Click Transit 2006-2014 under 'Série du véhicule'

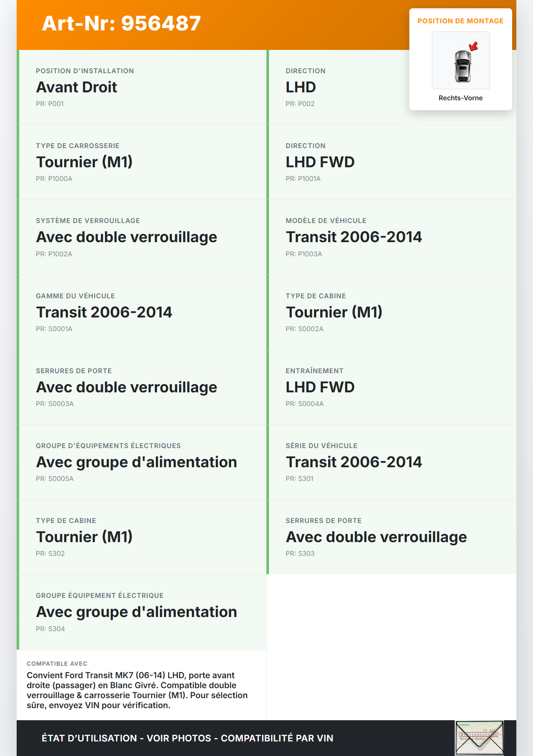(354, 462)
